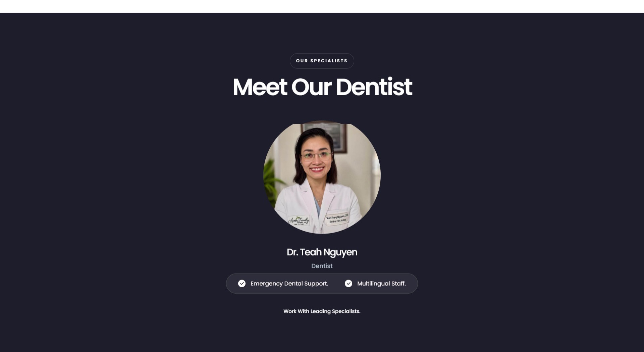Click the Meet Our Dentist heading
Screen dimensions: 644x352
pos(322,87)
